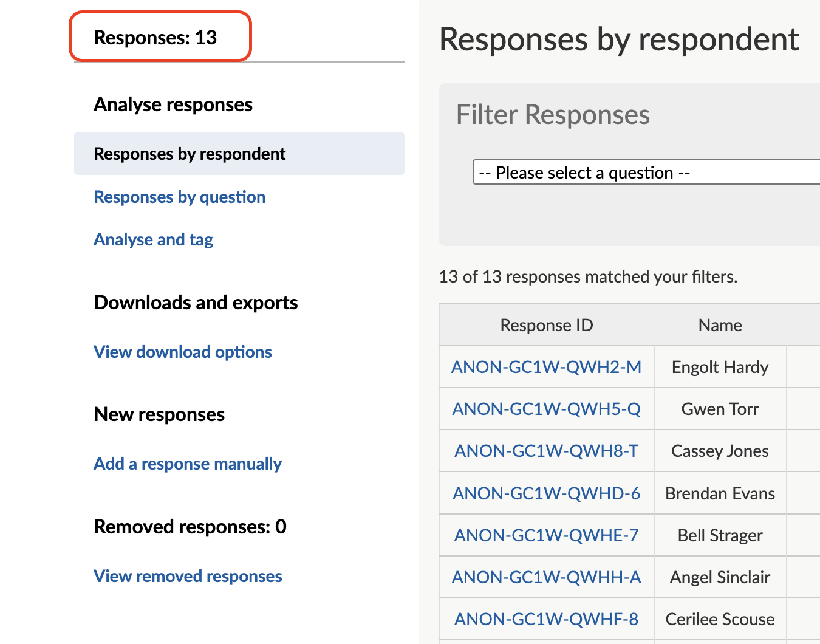Select the name Bell Strager

720,535
